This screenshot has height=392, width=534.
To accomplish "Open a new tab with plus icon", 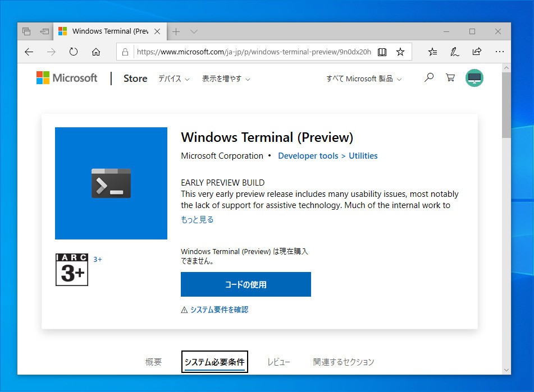I will click(x=176, y=31).
